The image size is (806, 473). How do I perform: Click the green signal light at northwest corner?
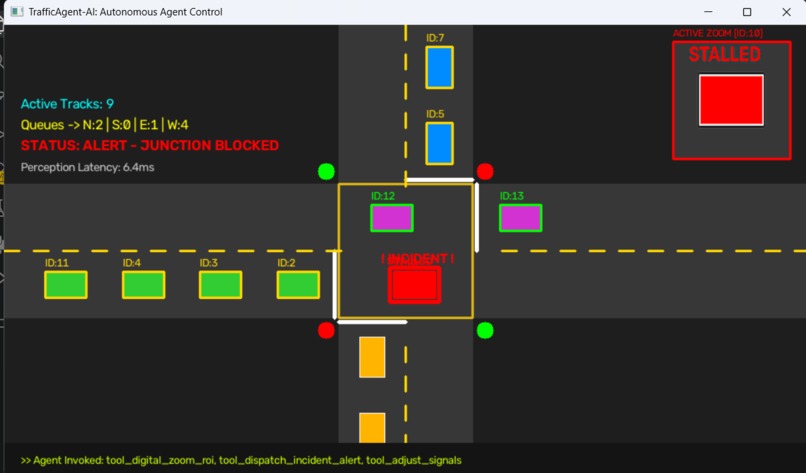326,171
